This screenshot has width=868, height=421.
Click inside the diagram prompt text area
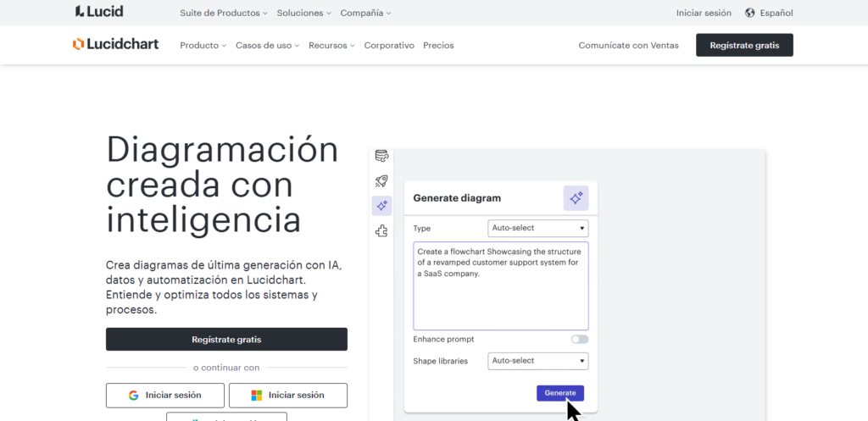500,296
